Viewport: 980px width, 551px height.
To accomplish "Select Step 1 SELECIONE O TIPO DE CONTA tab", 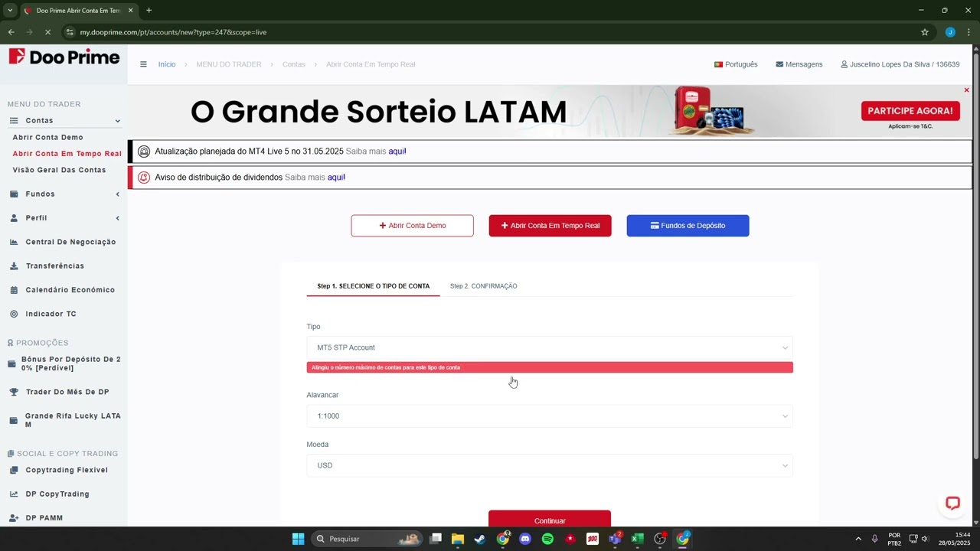I will point(374,286).
